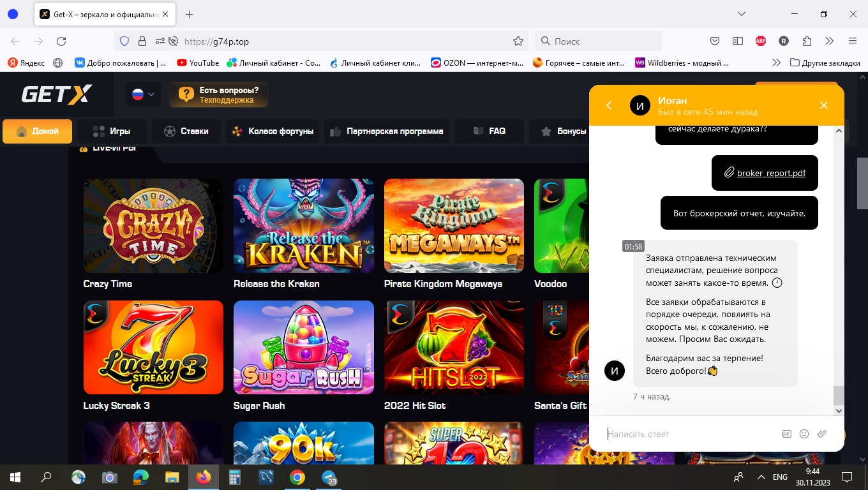868x490 pixels.
Task: Click the GETX logo
Action: 57,94
